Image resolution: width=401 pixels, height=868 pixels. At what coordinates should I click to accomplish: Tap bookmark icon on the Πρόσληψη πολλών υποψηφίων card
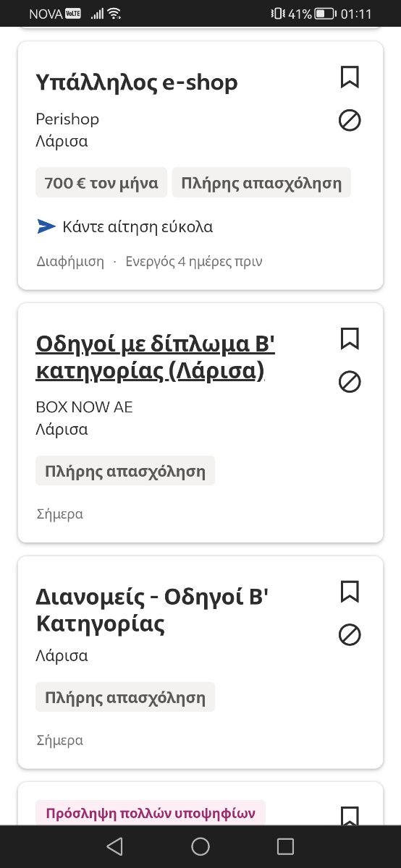click(x=350, y=816)
